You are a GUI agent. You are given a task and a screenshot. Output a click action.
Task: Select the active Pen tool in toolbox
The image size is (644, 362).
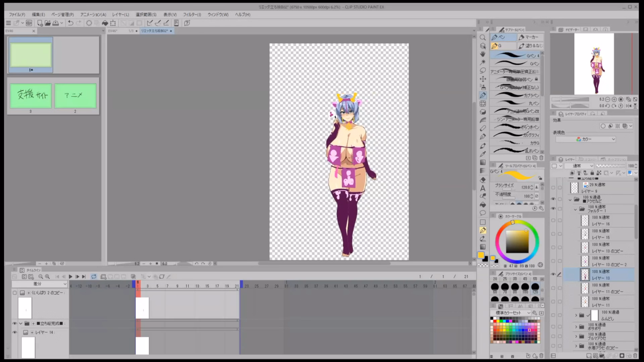tap(483, 95)
